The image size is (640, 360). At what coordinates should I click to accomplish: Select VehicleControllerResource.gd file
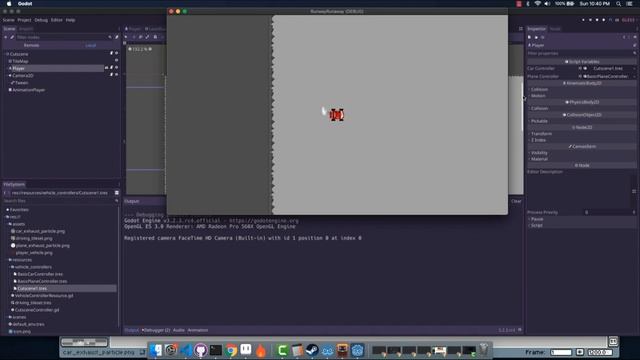pos(44,296)
